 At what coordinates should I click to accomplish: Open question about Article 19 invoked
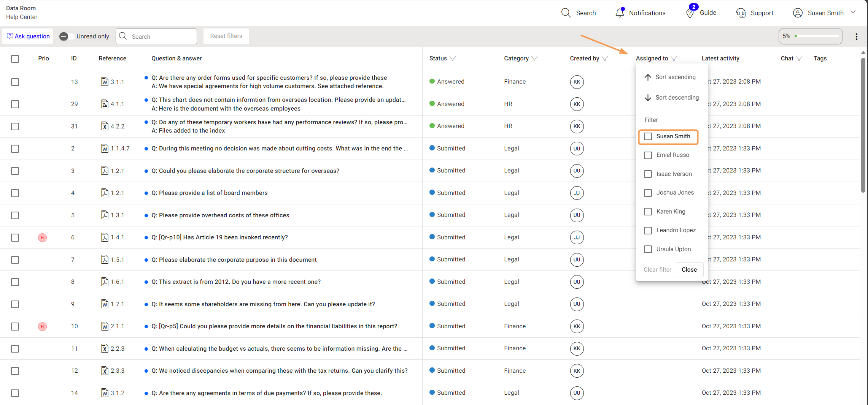[x=219, y=237]
